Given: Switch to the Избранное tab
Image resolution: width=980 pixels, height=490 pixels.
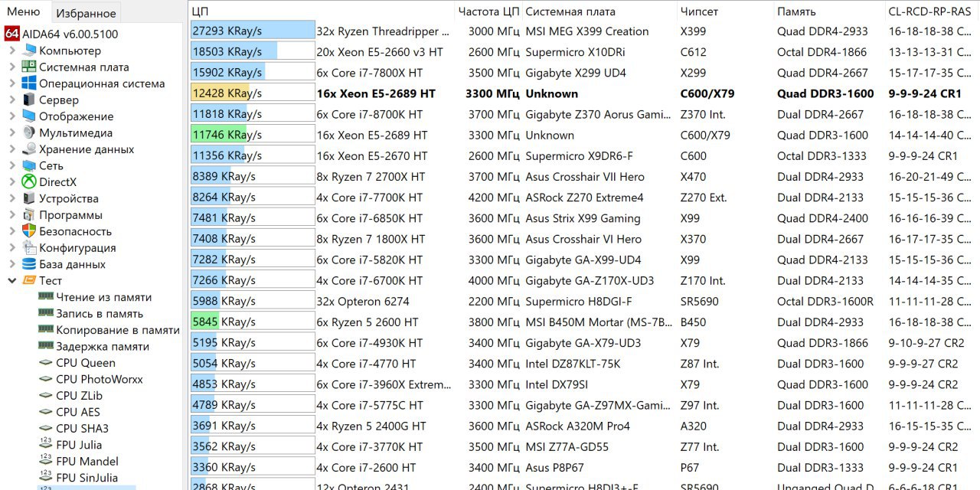Looking at the screenshot, I should [x=87, y=12].
